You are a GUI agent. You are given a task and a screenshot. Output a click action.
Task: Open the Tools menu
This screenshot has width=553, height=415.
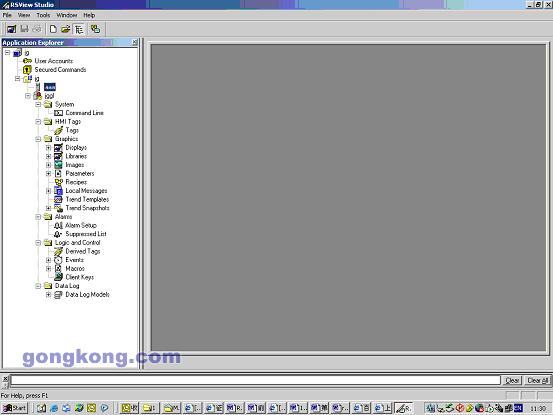tap(43, 15)
